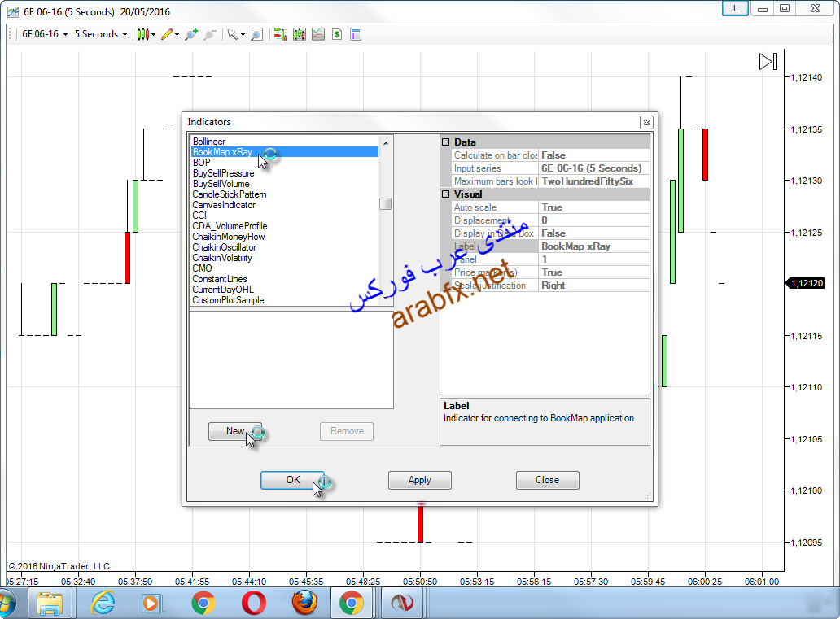Select ChaikinOscillator indicator
Image resolution: width=840 pixels, height=619 pixels.
coord(285,247)
